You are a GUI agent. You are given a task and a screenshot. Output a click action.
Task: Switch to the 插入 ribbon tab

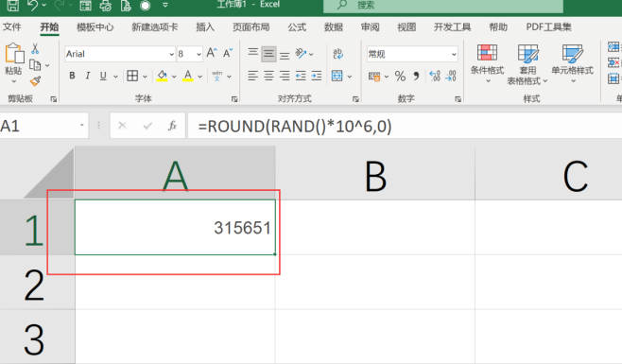205,27
